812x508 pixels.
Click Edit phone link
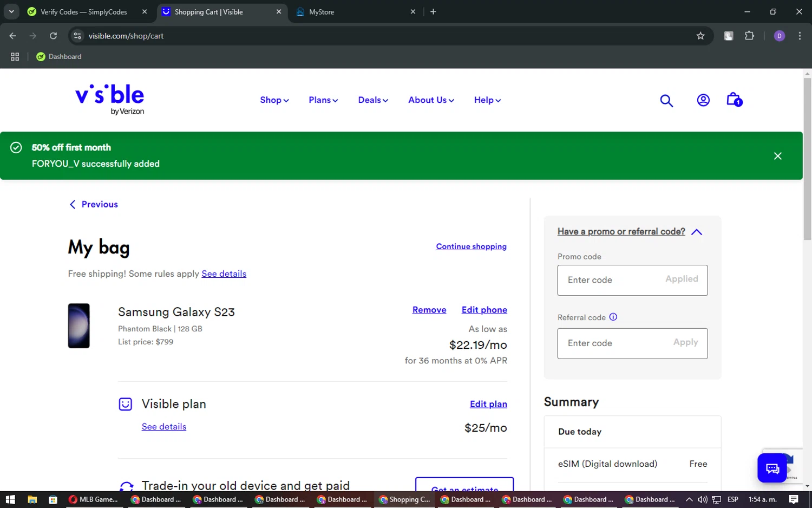pos(484,310)
